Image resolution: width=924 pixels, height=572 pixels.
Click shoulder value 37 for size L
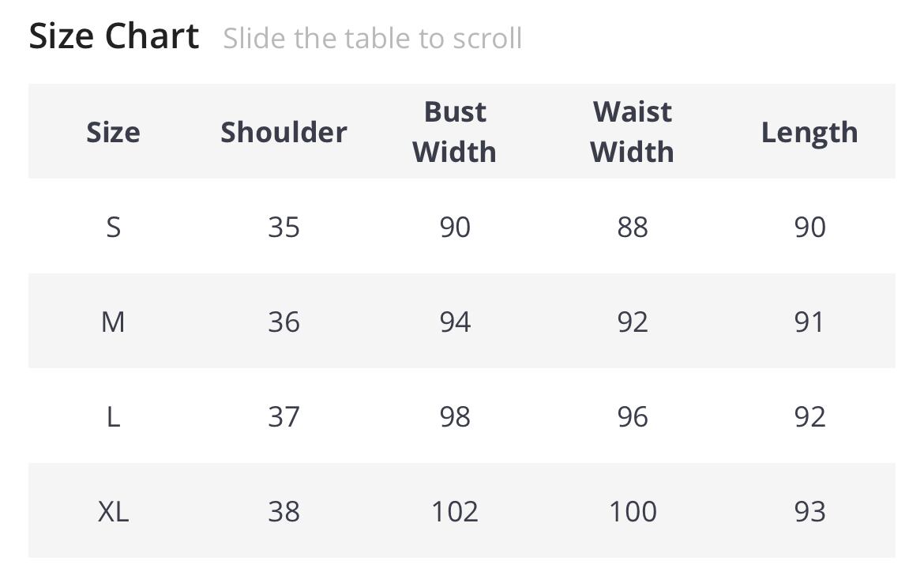point(284,416)
